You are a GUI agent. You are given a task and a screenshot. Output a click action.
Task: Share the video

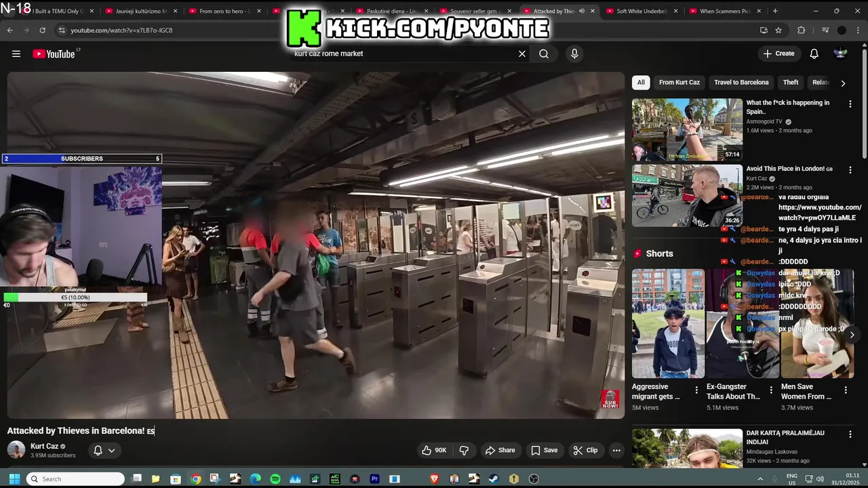500,450
